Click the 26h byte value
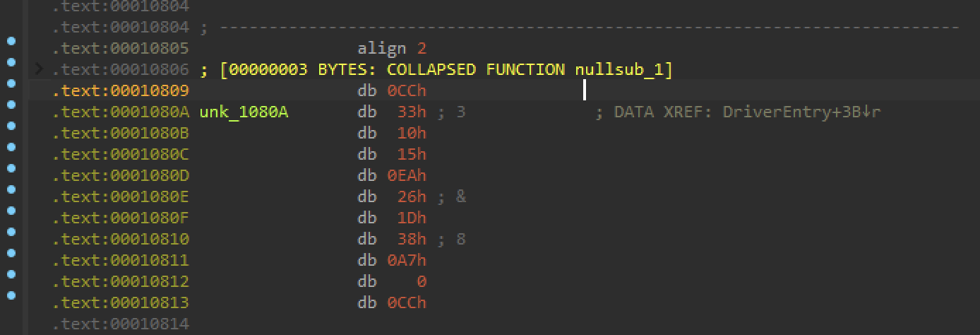 tap(412, 196)
